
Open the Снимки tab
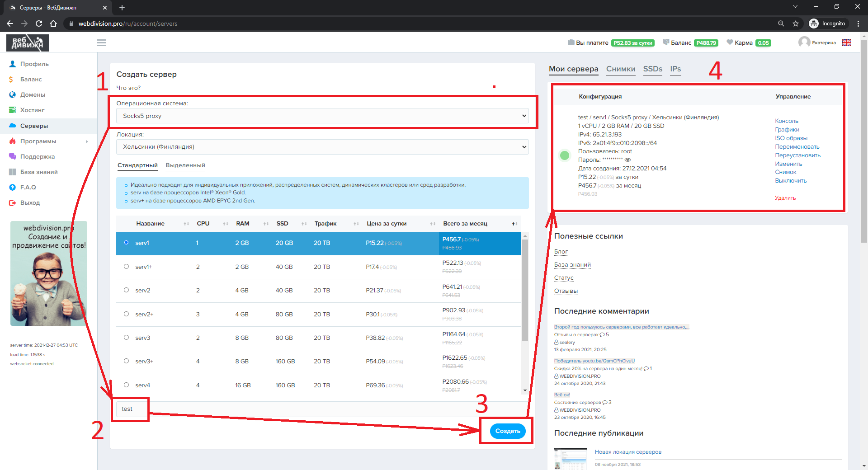coord(620,69)
